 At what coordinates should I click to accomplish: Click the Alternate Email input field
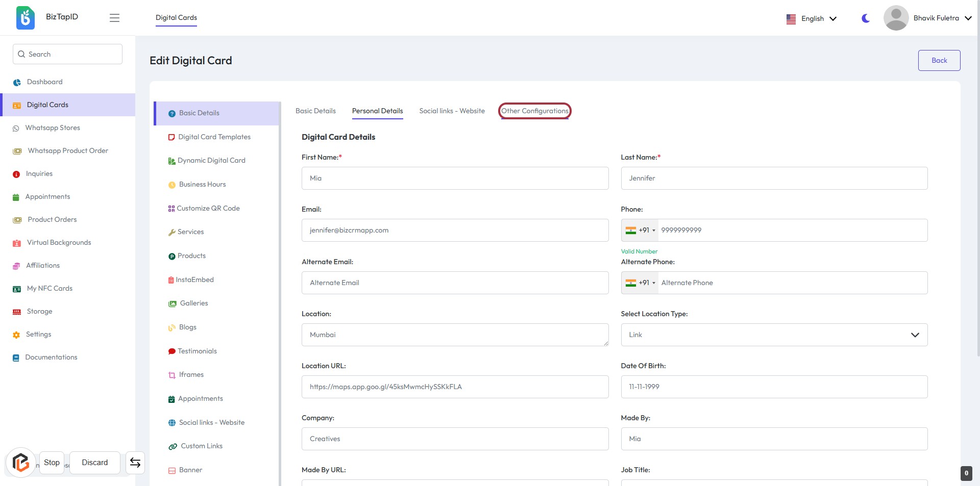point(455,283)
